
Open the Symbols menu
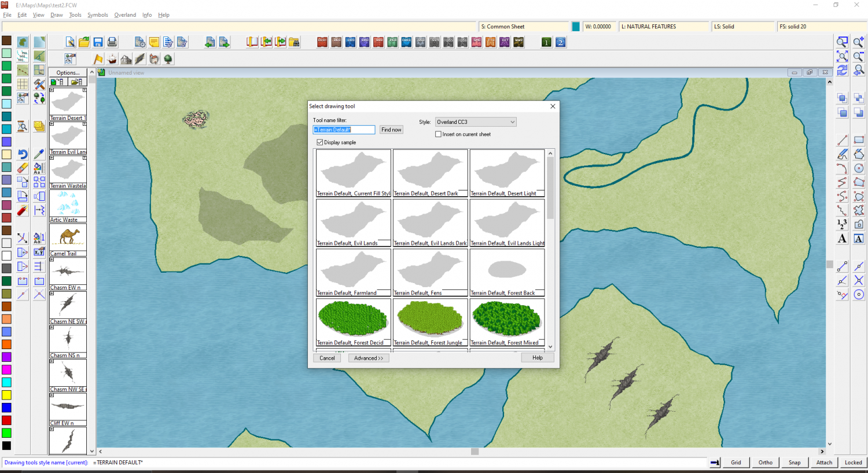click(98, 15)
